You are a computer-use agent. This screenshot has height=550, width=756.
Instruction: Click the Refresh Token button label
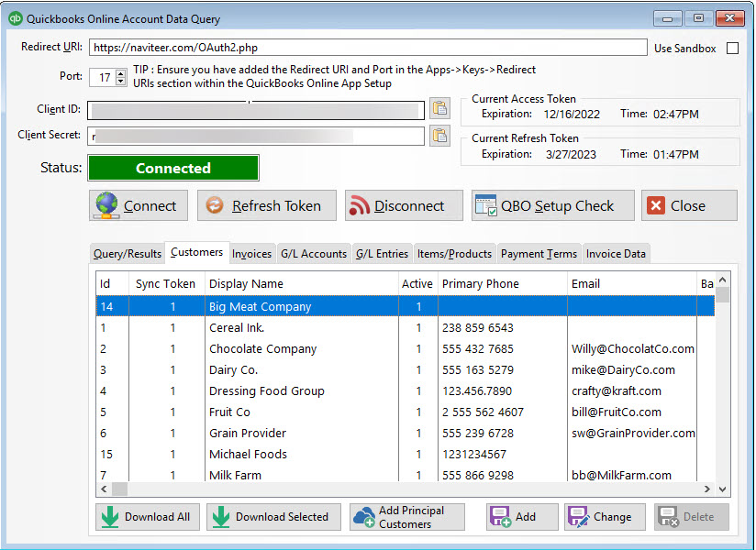pos(276,205)
